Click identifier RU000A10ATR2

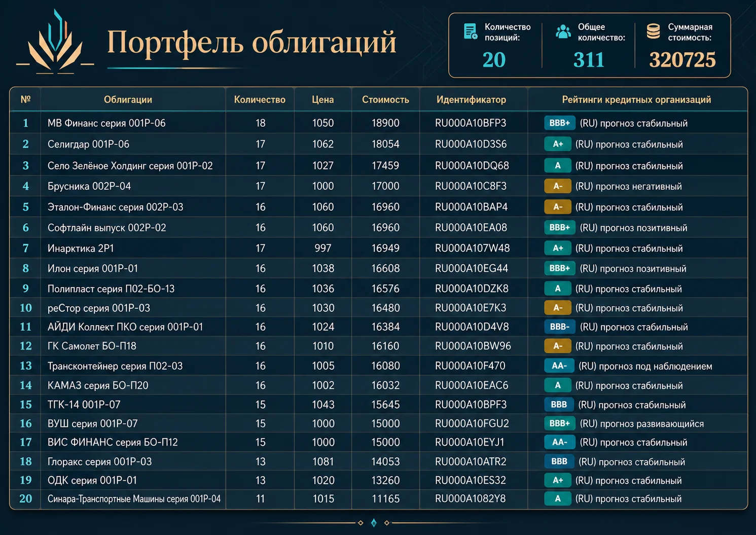click(471, 461)
